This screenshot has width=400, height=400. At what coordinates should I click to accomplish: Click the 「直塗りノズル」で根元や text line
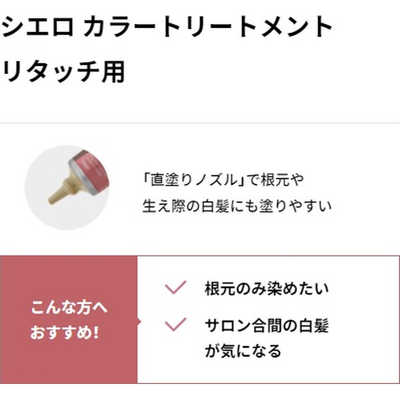(223, 180)
